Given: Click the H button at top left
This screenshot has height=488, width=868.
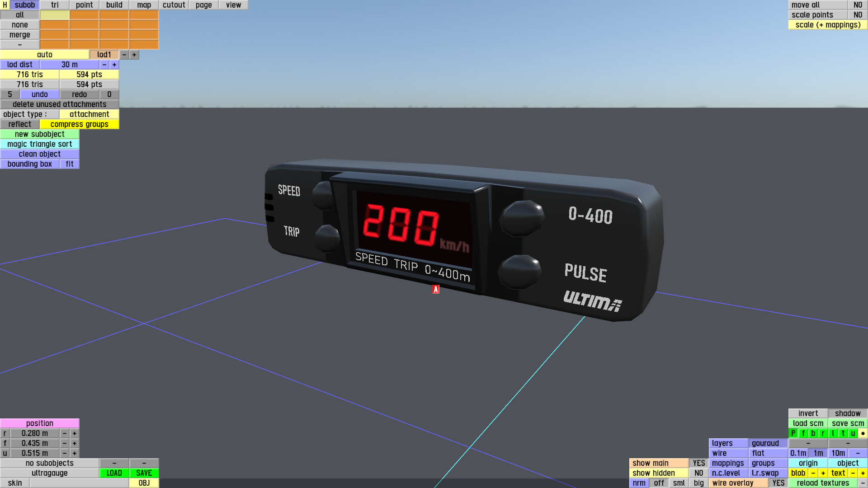Looking at the screenshot, I should pos(5,5).
